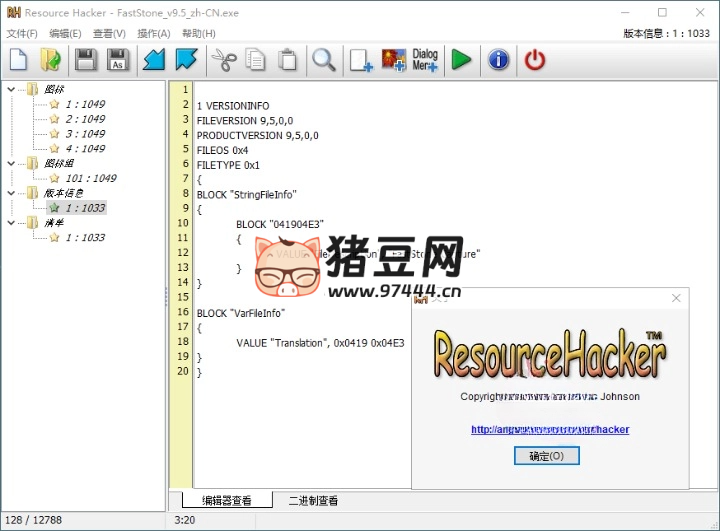The height and width of the screenshot is (531, 720).
Task: Select version info item 1 : 1033
Action: pos(85,208)
